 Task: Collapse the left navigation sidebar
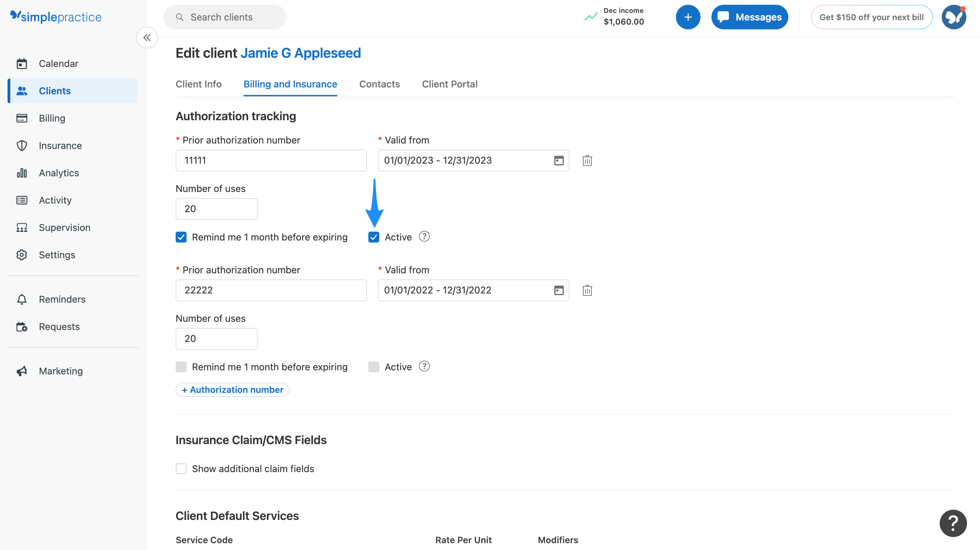pyautogui.click(x=147, y=37)
